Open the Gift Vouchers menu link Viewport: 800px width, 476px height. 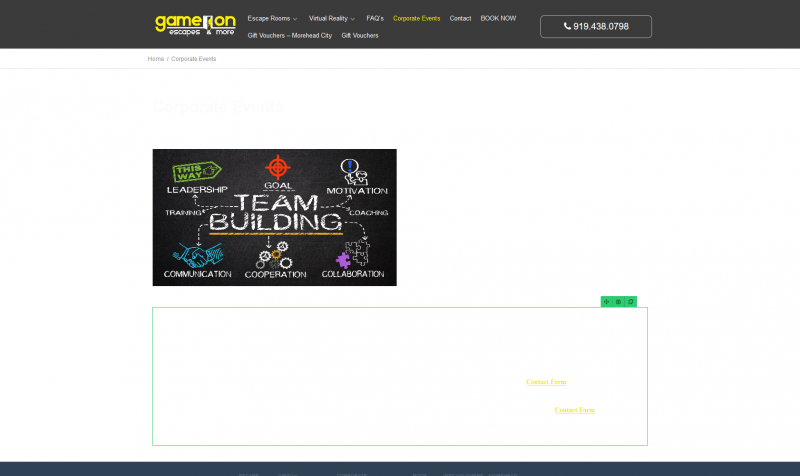point(360,35)
